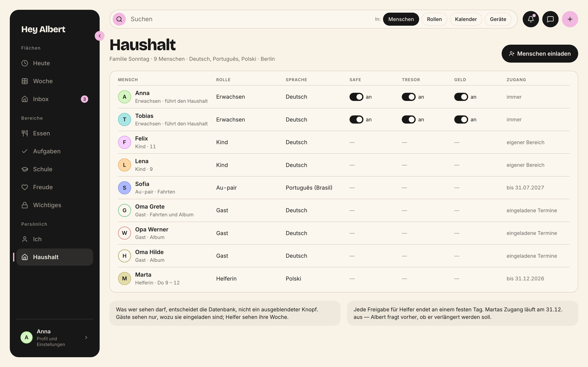Click the search magnifier icon
The width and height of the screenshot is (588, 367).
[119, 19]
